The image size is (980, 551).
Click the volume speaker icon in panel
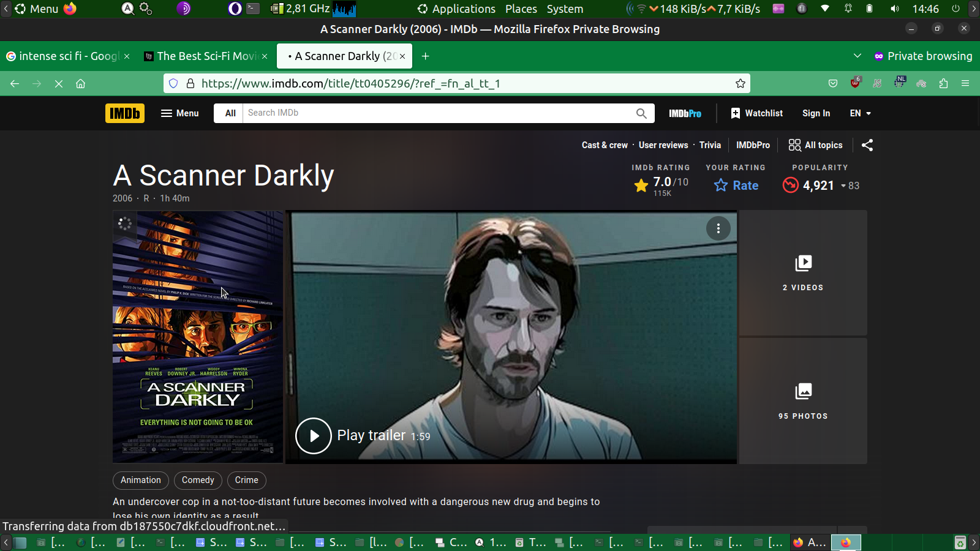point(895,9)
